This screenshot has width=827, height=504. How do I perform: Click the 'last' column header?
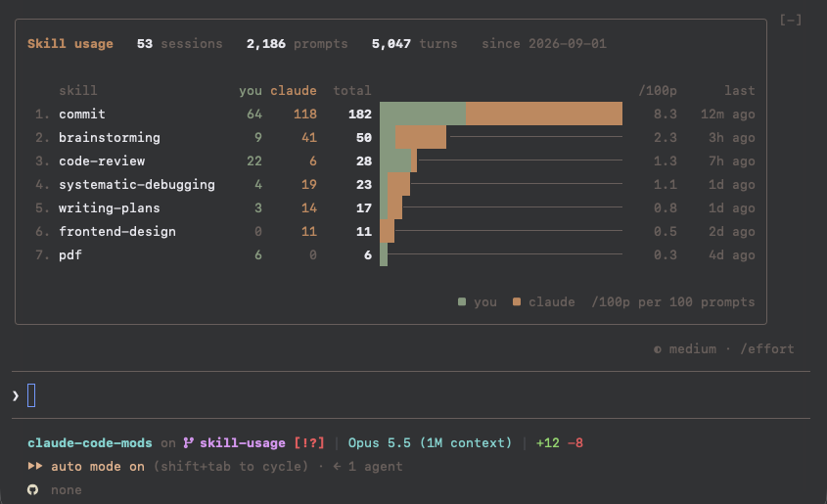click(740, 91)
